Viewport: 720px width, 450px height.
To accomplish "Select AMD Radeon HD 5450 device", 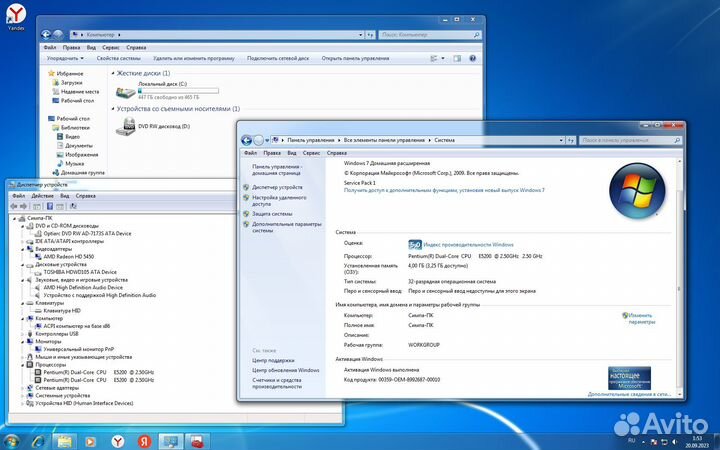I will [x=68, y=257].
